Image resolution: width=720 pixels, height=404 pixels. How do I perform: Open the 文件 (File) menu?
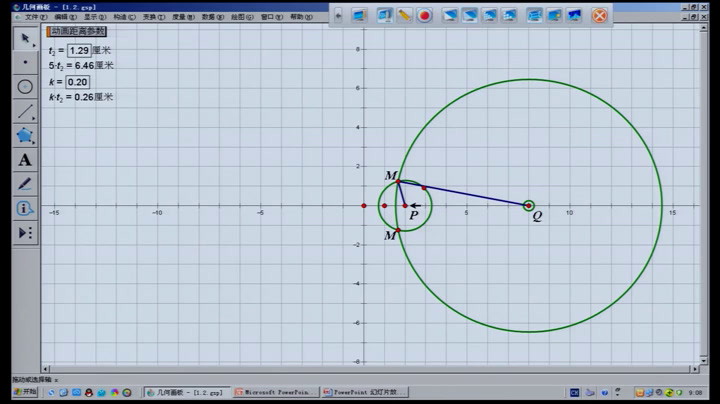[36, 17]
